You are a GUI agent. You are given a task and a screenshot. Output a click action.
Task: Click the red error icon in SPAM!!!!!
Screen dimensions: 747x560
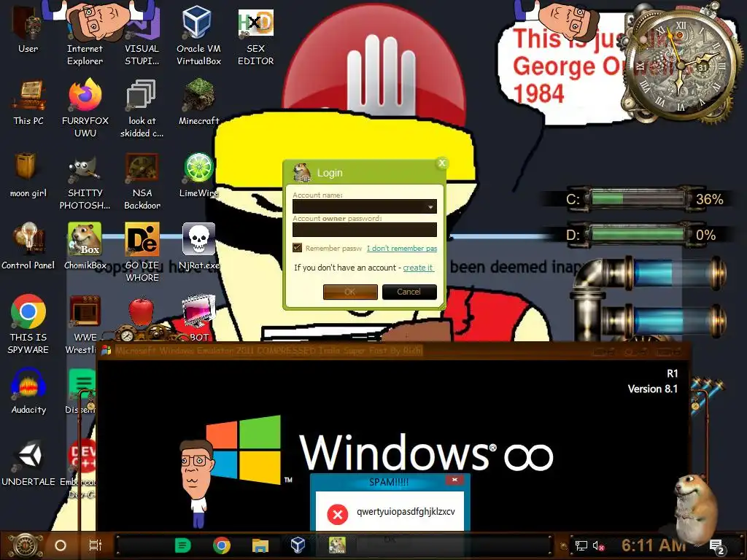pyautogui.click(x=337, y=514)
